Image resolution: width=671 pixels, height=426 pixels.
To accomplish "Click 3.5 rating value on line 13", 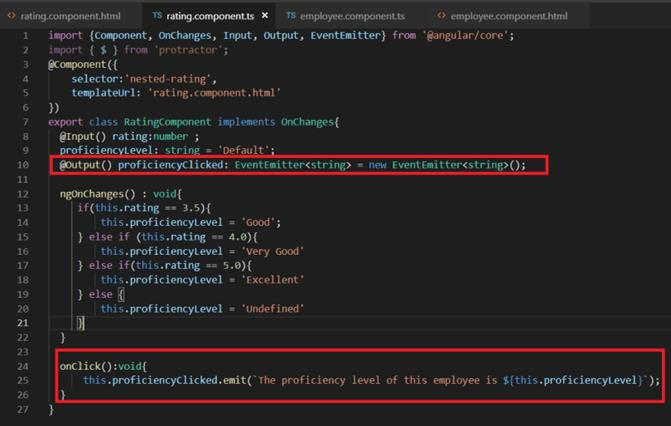I will click(x=191, y=209).
